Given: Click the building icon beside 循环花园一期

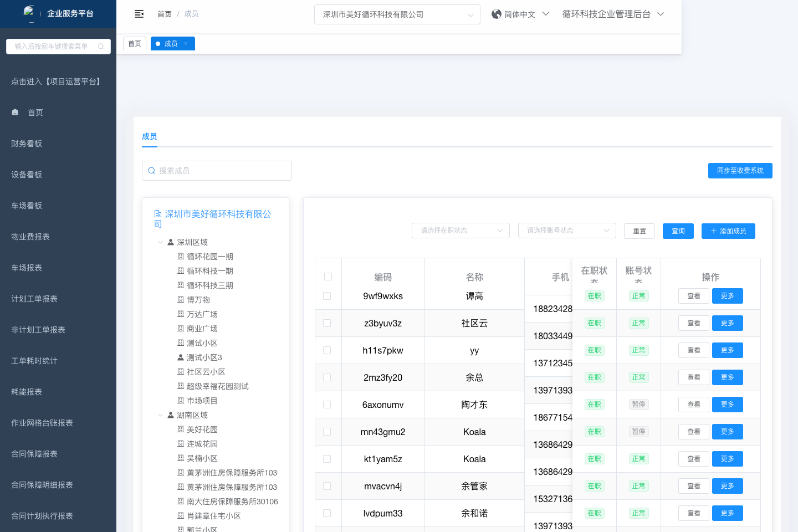Looking at the screenshot, I should [181, 257].
